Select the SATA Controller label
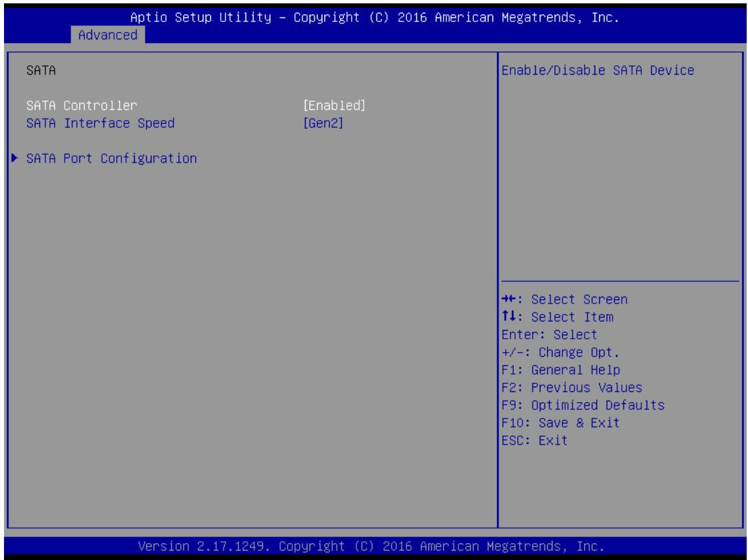Image resolution: width=748 pixels, height=560 pixels. [81, 105]
